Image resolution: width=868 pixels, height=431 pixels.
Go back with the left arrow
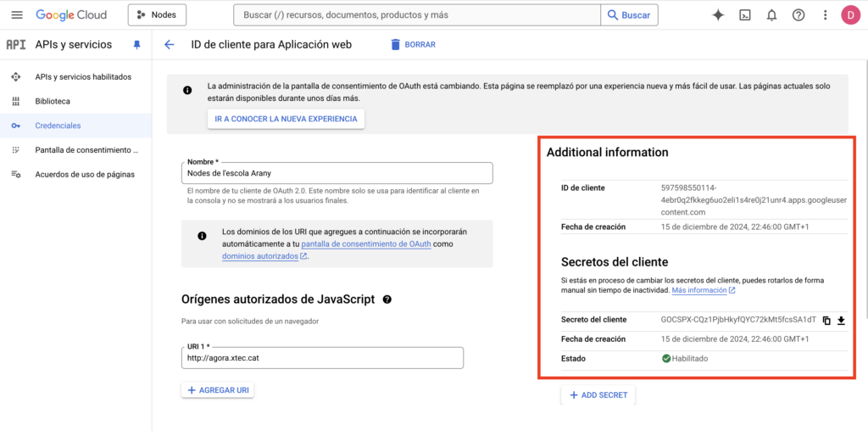pos(170,45)
